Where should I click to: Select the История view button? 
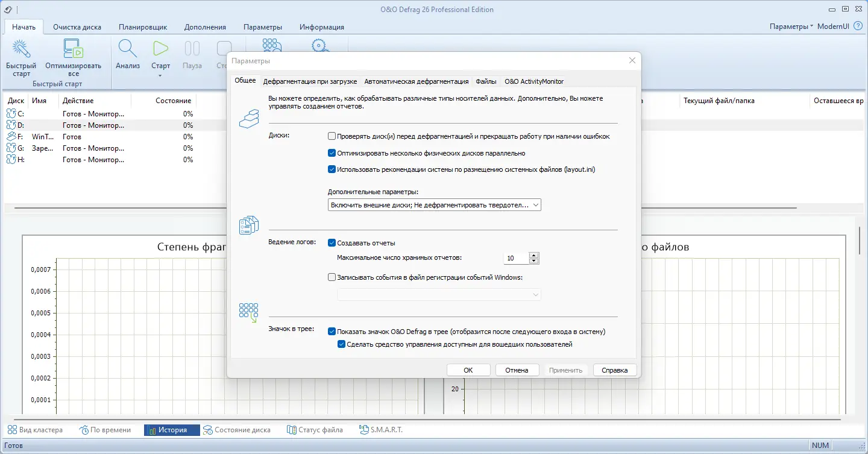click(x=172, y=430)
